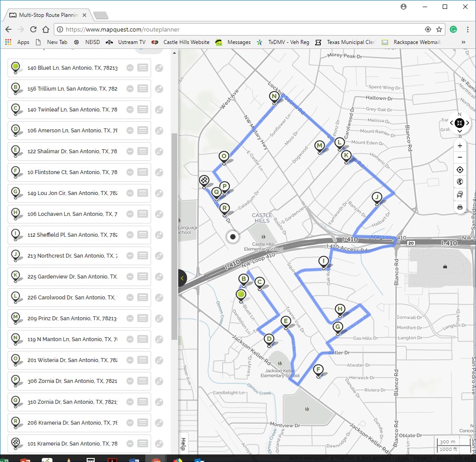Select the 119 N Manton Ln address field
The height and width of the screenshot is (462, 476).
tap(72, 339)
